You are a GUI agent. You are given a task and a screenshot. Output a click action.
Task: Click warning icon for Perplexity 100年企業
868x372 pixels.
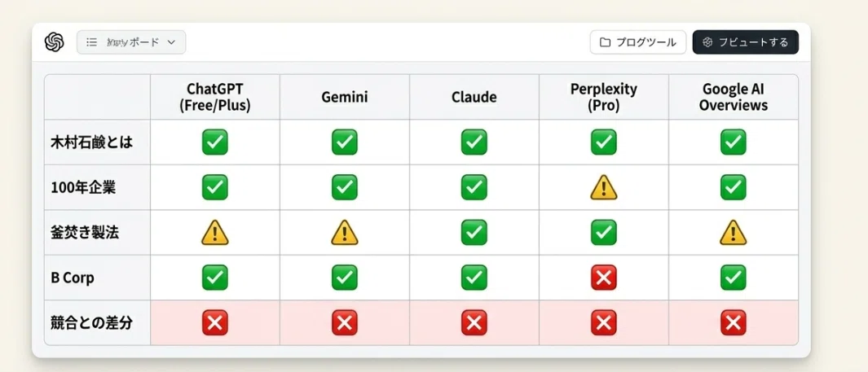[x=603, y=187]
